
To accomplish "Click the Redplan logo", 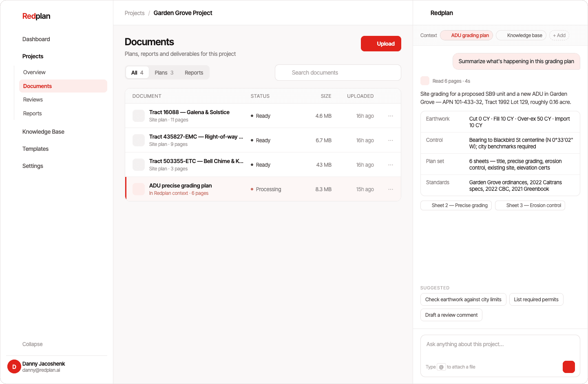I will pos(36,16).
